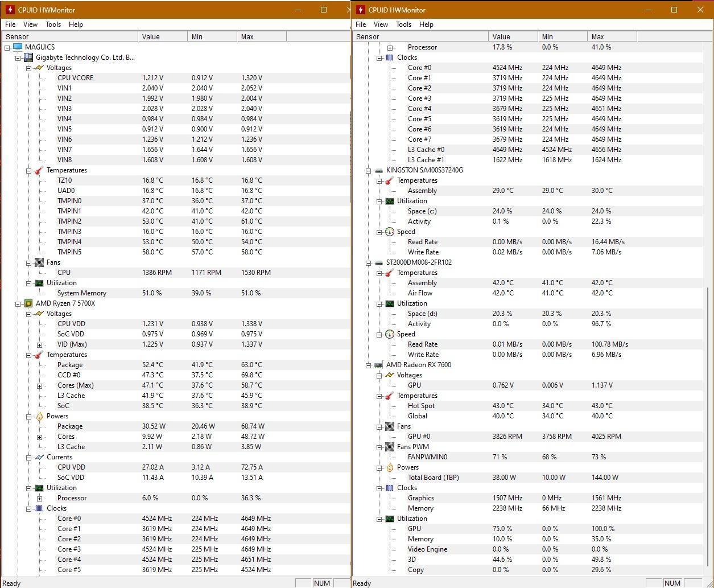Click the Radeon Clocks icon
Image resolution: width=714 pixels, height=588 pixels.
coord(389,488)
